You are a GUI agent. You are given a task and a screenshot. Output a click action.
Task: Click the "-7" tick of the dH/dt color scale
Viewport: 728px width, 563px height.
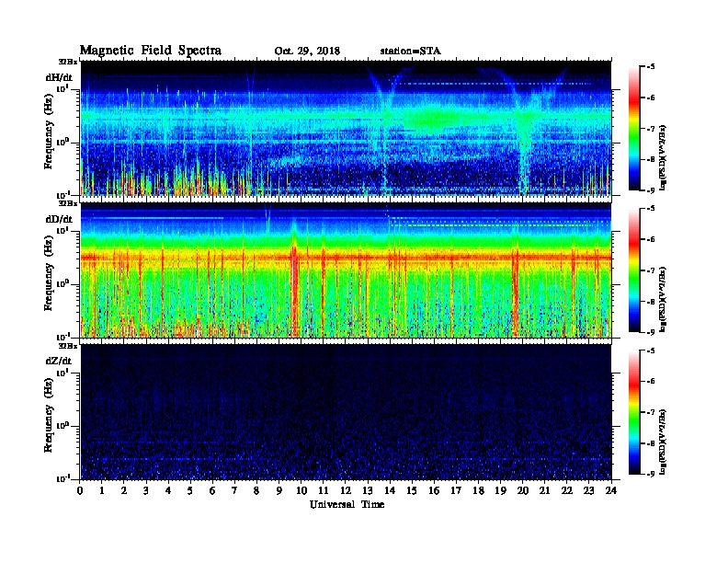coord(651,129)
